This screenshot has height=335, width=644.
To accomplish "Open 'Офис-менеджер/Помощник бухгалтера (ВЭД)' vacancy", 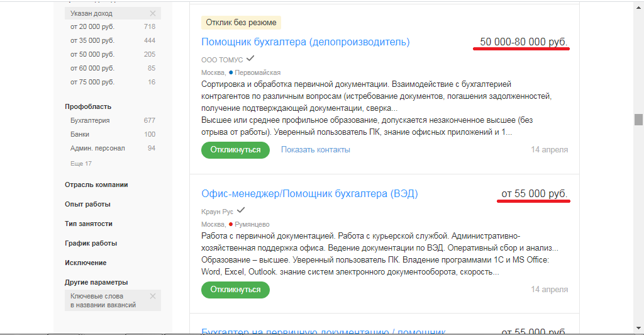I will (x=309, y=194).
